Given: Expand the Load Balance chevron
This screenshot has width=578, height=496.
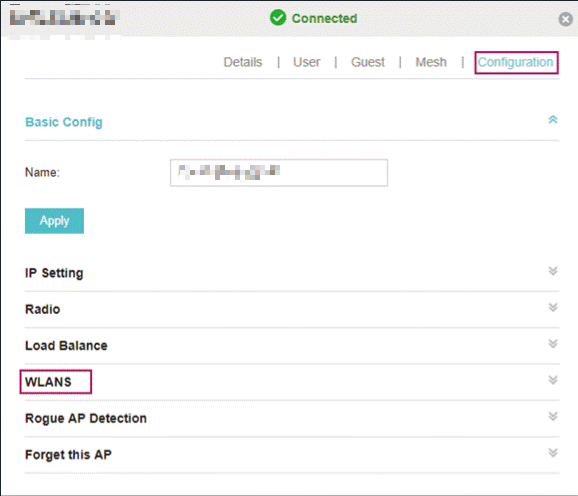Looking at the screenshot, I should pos(553,343).
